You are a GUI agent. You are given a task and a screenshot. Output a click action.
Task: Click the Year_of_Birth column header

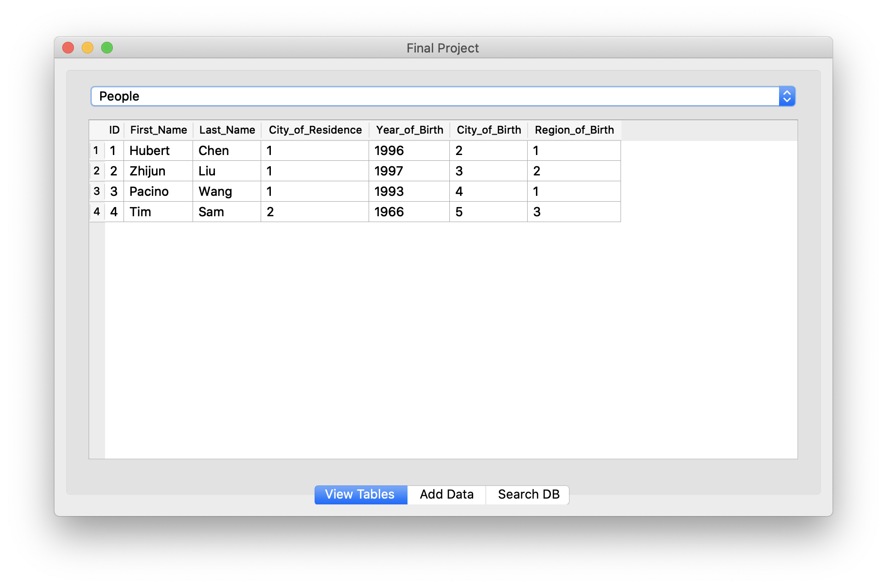click(409, 130)
